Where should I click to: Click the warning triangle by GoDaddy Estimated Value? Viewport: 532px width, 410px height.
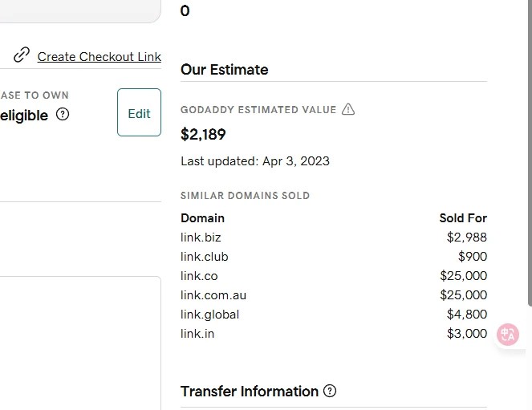coord(348,109)
